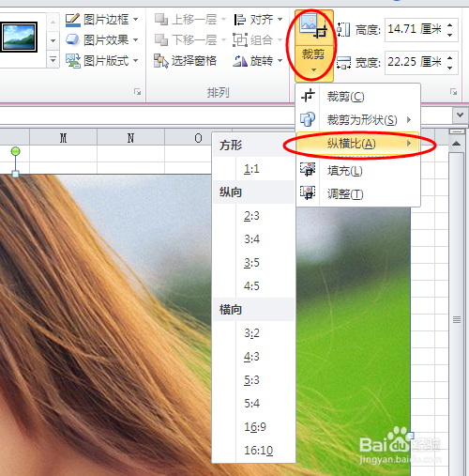The height and width of the screenshot is (476, 469).
Task: Click in the 高度 height input field
Action: point(415,30)
